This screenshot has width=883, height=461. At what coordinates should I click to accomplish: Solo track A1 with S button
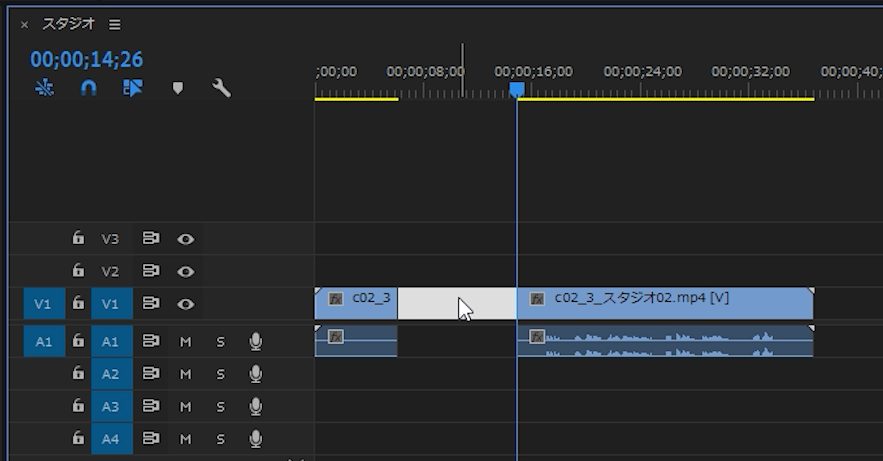click(221, 342)
